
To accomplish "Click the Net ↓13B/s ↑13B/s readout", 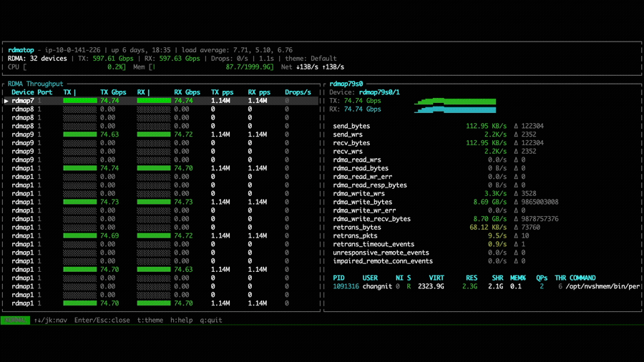I will (x=313, y=67).
